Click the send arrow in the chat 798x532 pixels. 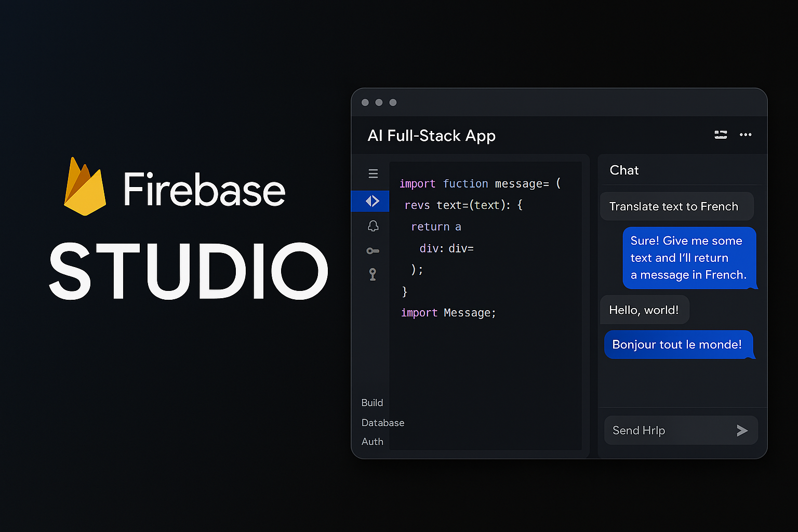click(742, 430)
